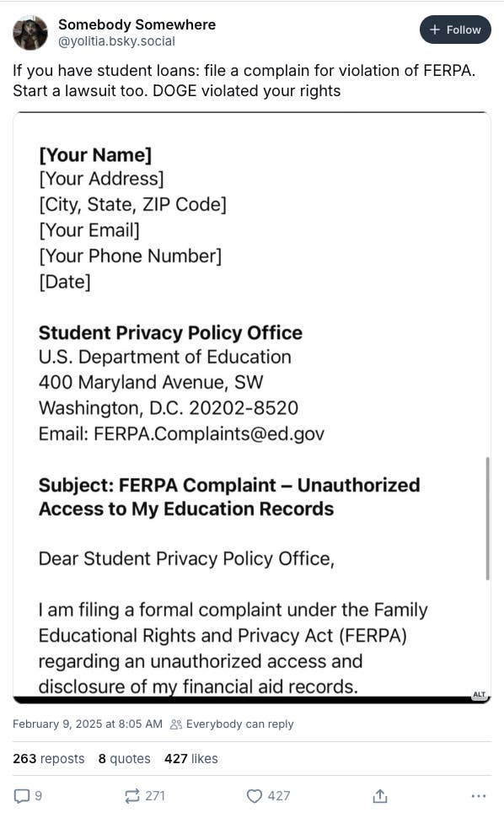See who left the 427 likes
The width and height of the screenshot is (504, 818).
tap(190, 758)
